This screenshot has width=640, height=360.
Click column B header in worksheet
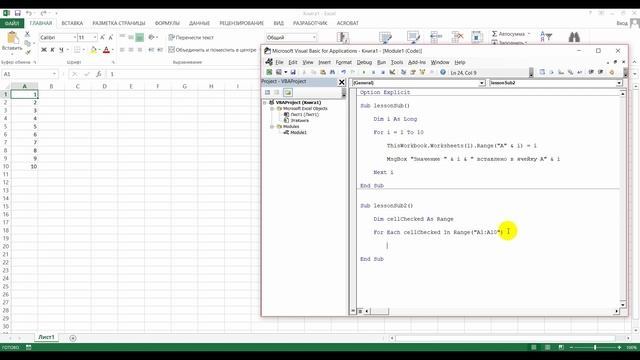pyautogui.click(x=51, y=86)
